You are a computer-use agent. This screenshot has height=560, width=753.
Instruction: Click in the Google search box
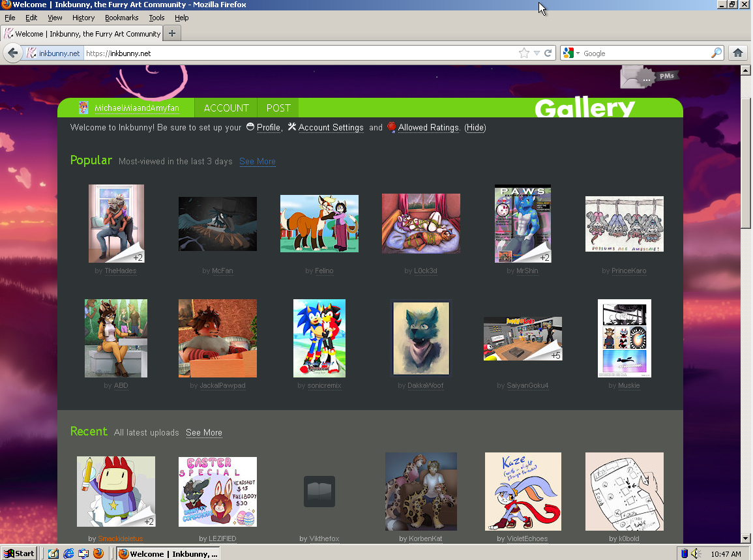(x=646, y=53)
